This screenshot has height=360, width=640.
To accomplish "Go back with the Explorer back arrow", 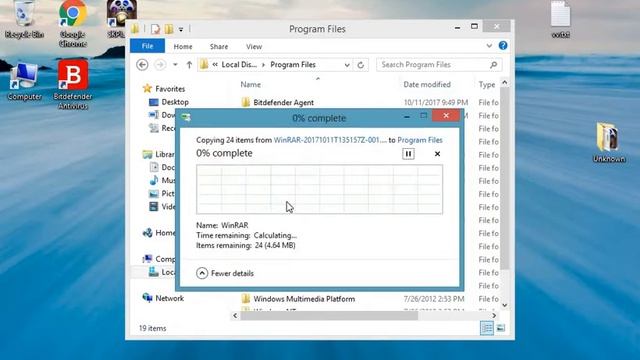I will coord(142,64).
